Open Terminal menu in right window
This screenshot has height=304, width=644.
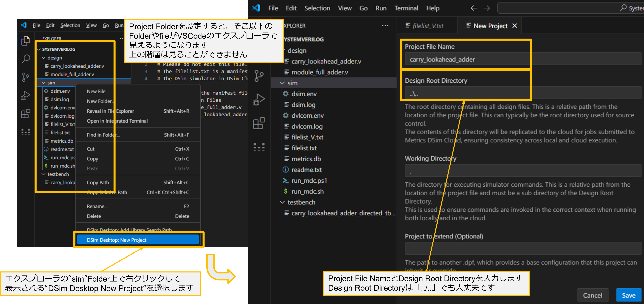(406, 8)
